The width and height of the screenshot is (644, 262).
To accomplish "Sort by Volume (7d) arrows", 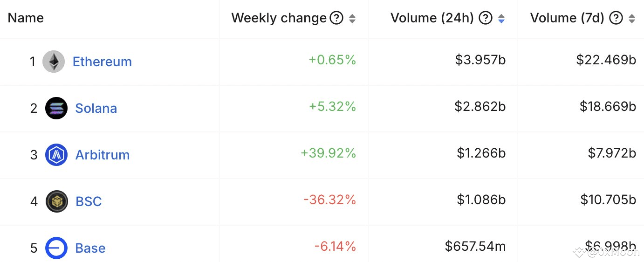I will tap(632, 19).
